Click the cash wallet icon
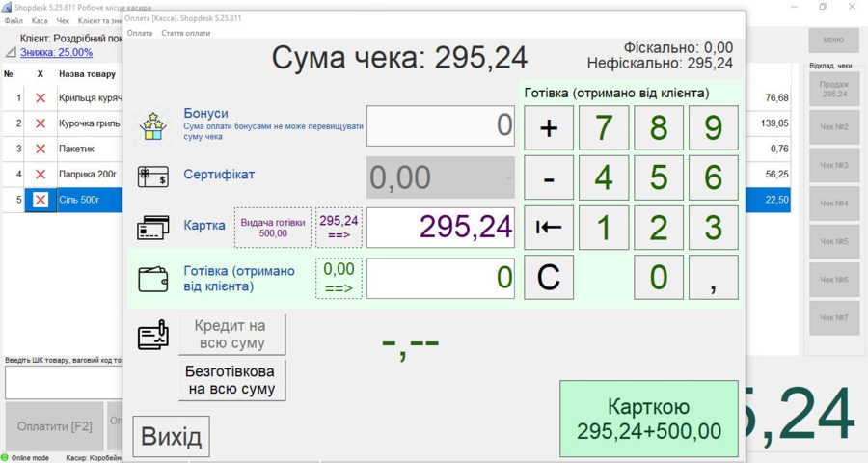Viewport: 868px width, 463px height. (153, 279)
